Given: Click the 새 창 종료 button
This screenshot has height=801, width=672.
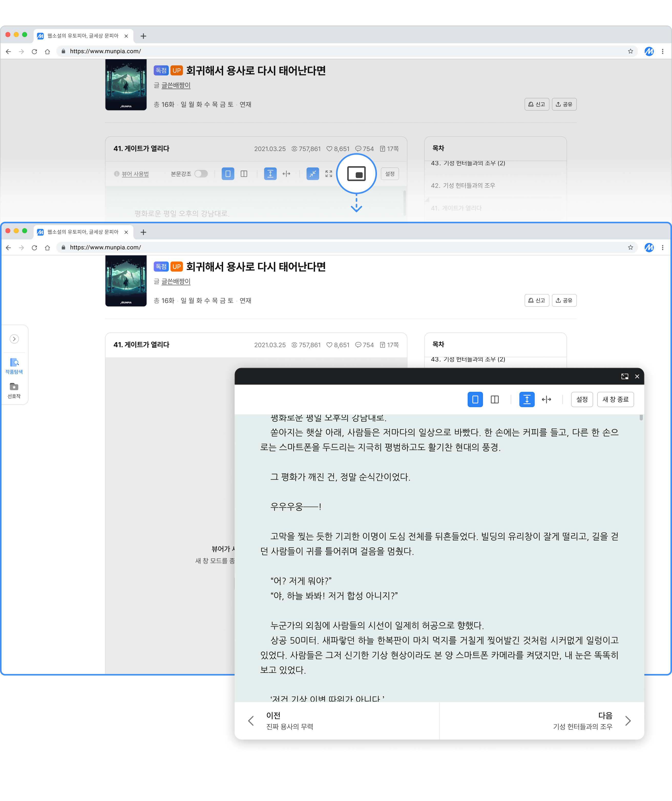Looking at the screenshot, I should (615, 400).
